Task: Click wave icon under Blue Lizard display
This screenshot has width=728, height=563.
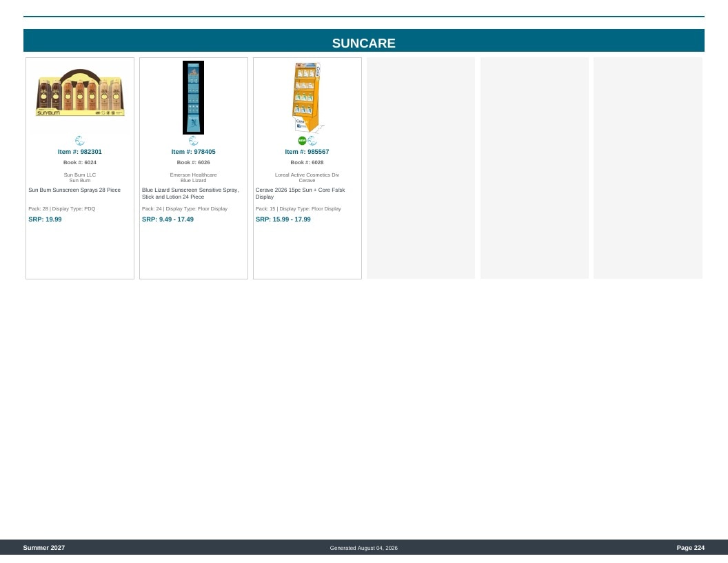Action: (194, 141)
